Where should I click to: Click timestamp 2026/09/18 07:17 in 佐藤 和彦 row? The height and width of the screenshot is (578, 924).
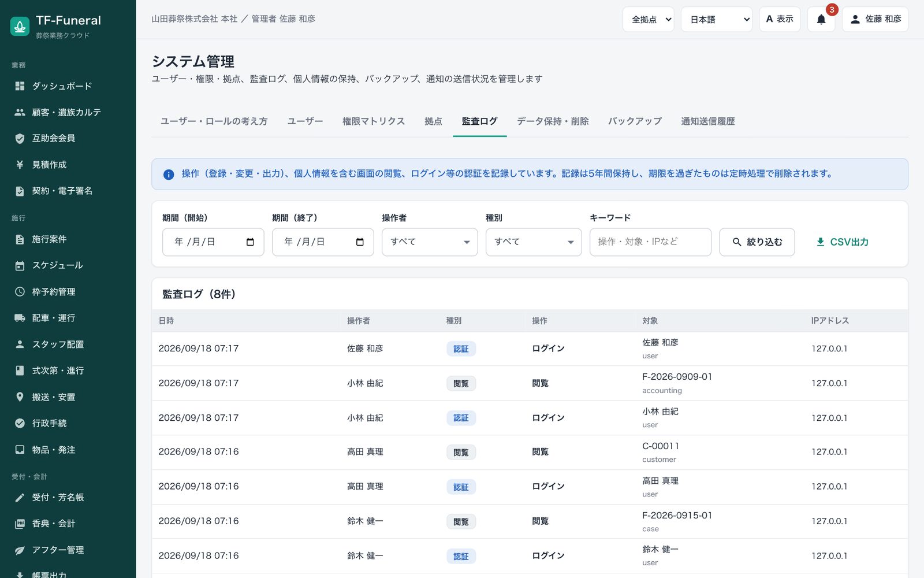click(199, 349)
